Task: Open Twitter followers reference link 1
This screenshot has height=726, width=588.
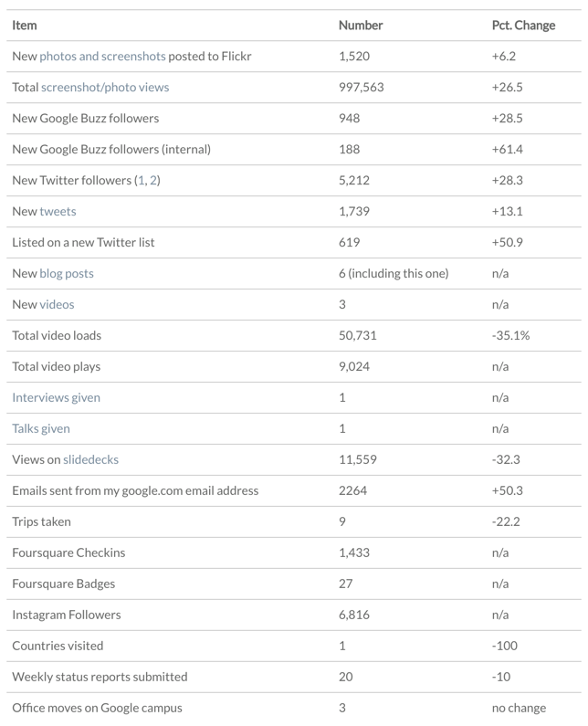Action: [x=141, y=181]
